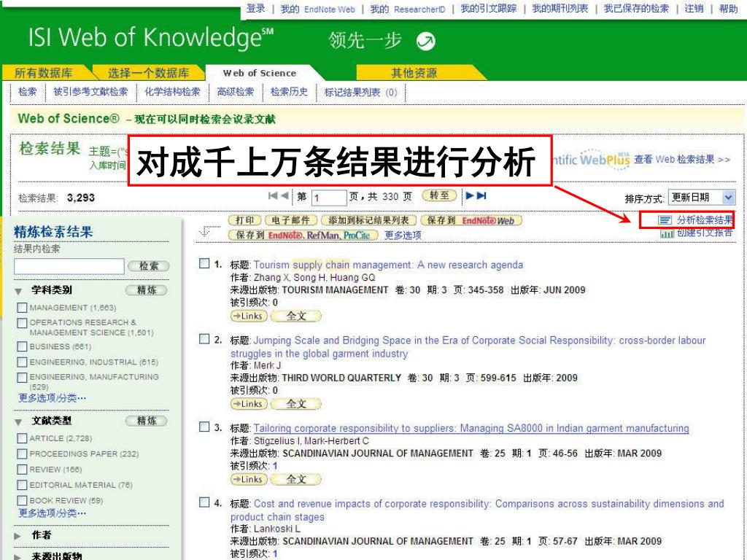Jump to the last results page

(481, 195)
